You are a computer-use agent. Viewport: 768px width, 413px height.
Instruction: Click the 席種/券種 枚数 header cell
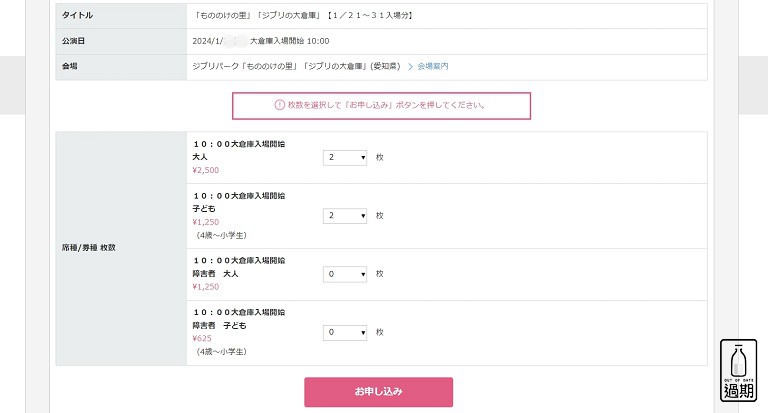point(89,248)
